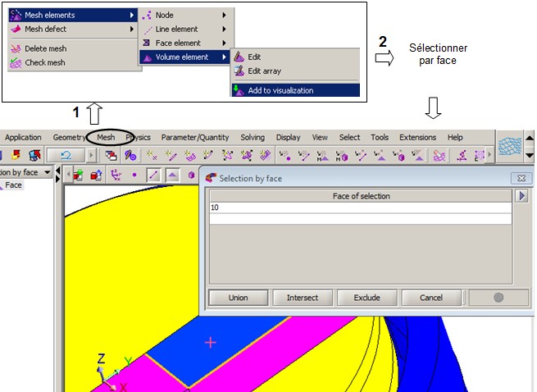This screenshot has height=392, width=537.
Task: Open the Mesh menu in menu bar
Action: [x=106, y=137]
